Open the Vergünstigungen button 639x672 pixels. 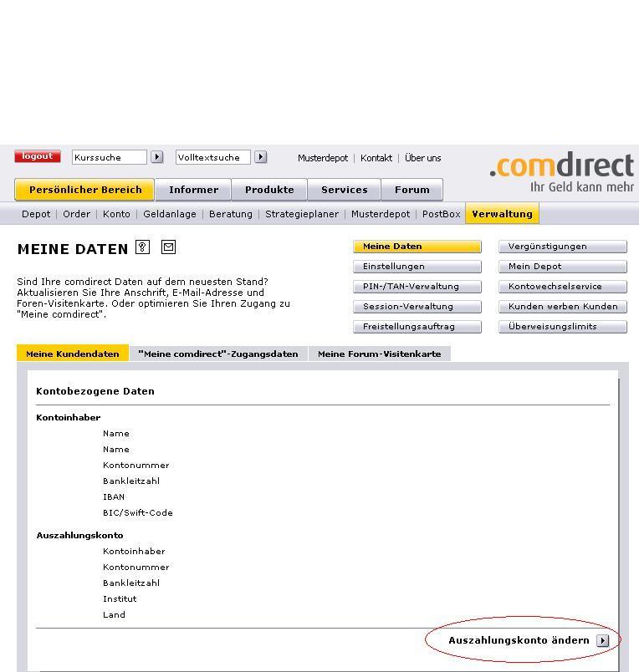[x=563, y=247]
